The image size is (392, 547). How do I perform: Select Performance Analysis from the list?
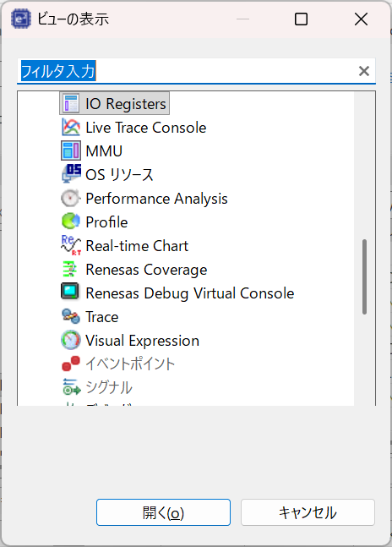pyautogui.click(x=156, y=199)
